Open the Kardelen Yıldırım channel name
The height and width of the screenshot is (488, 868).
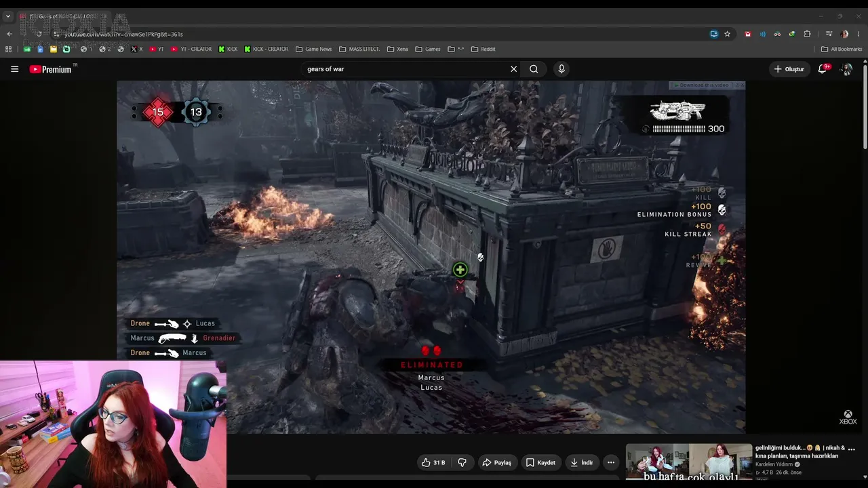[774, 464]
